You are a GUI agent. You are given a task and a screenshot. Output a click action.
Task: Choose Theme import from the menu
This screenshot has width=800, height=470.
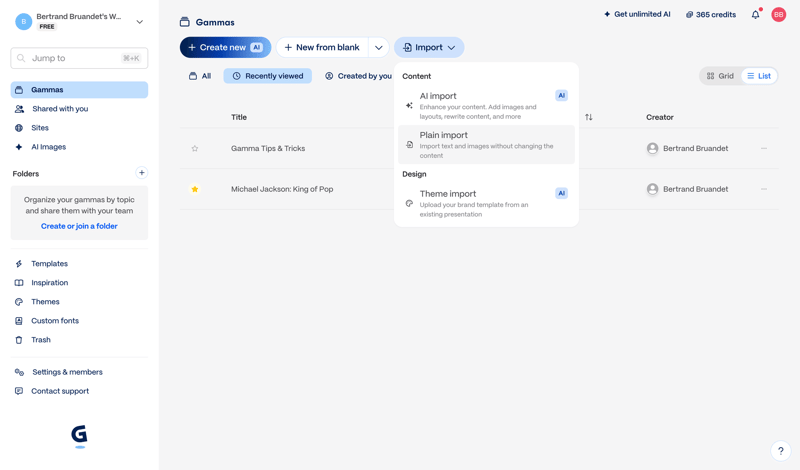point(486,204)
